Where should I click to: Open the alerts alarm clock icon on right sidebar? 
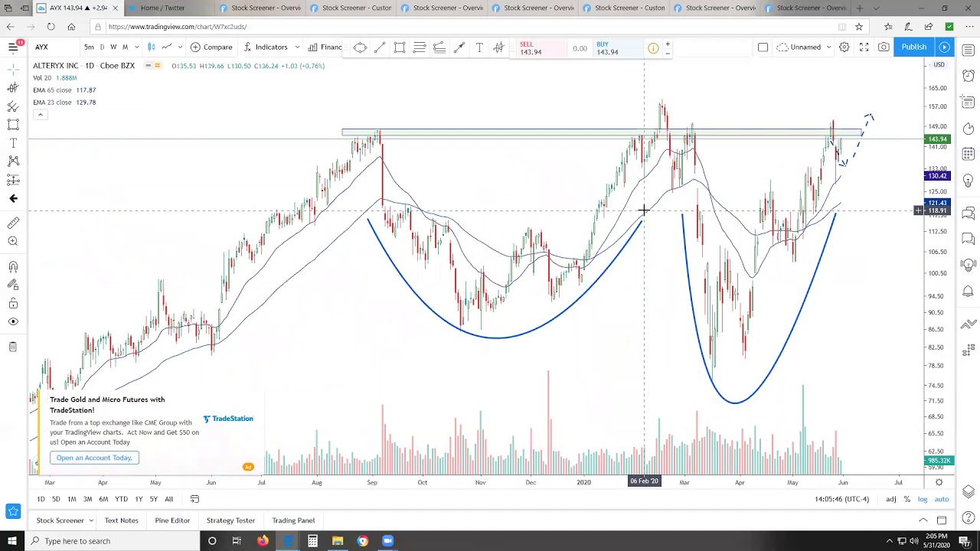(x=969, y=76)
